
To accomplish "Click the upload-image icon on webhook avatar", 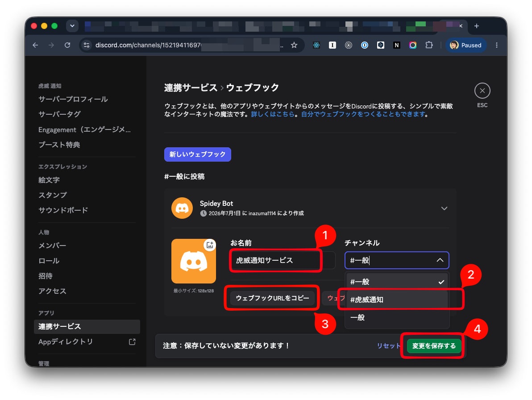I will pos(210,245).
